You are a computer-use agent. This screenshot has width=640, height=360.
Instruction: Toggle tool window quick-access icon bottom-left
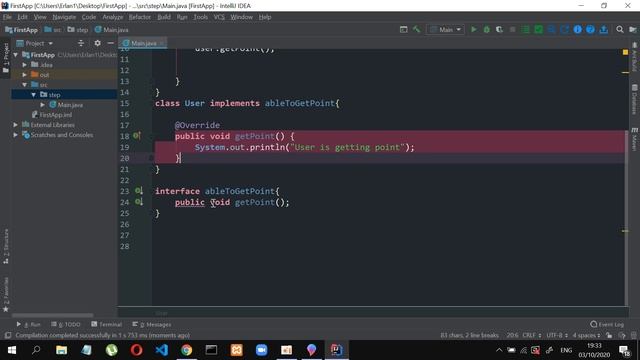7,335
